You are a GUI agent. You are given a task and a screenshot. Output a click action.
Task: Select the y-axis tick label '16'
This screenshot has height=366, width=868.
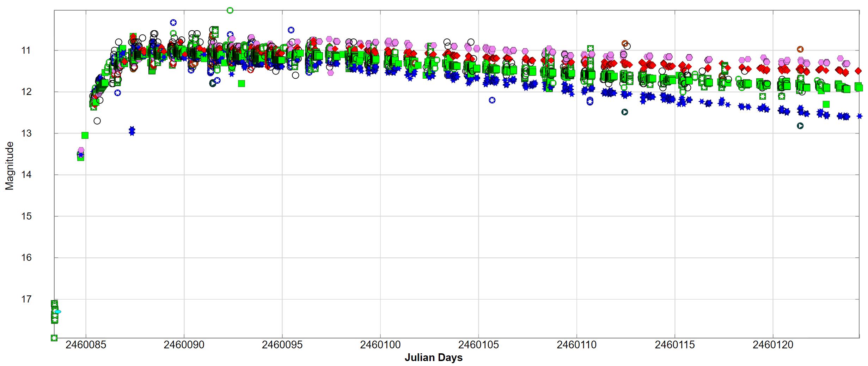pyautogui.click(x=26, y=258)
